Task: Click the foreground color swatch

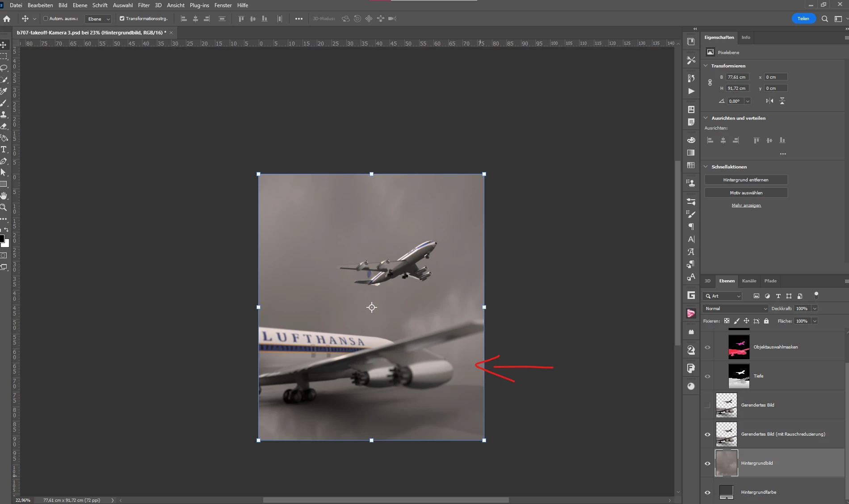Action: (2, 238)
